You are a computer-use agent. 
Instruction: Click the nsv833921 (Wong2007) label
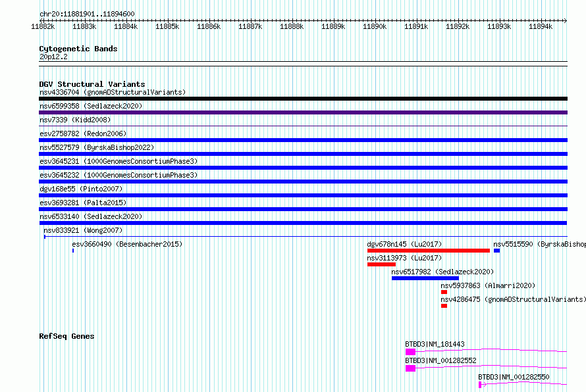tap(83, 230)
